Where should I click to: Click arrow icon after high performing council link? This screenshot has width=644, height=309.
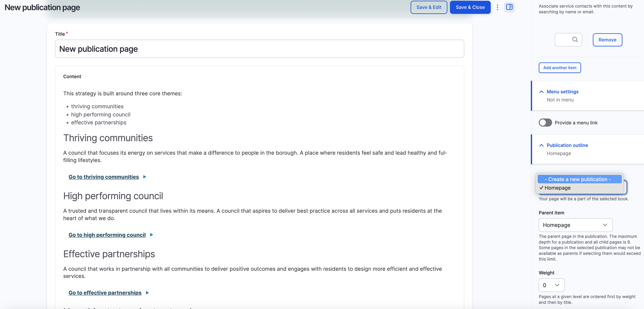[x=151, y=235]
